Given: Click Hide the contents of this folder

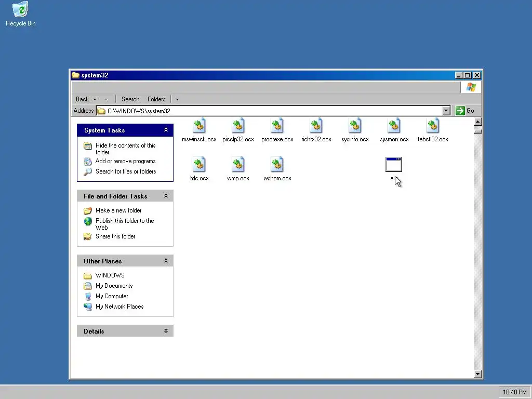Looking at the screenshot, I should 126,149.
